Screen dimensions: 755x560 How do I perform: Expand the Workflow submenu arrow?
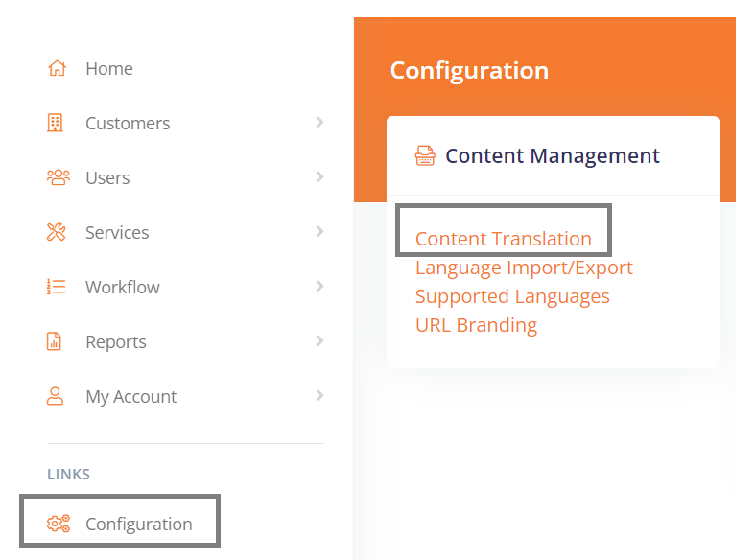pos(319,287)
